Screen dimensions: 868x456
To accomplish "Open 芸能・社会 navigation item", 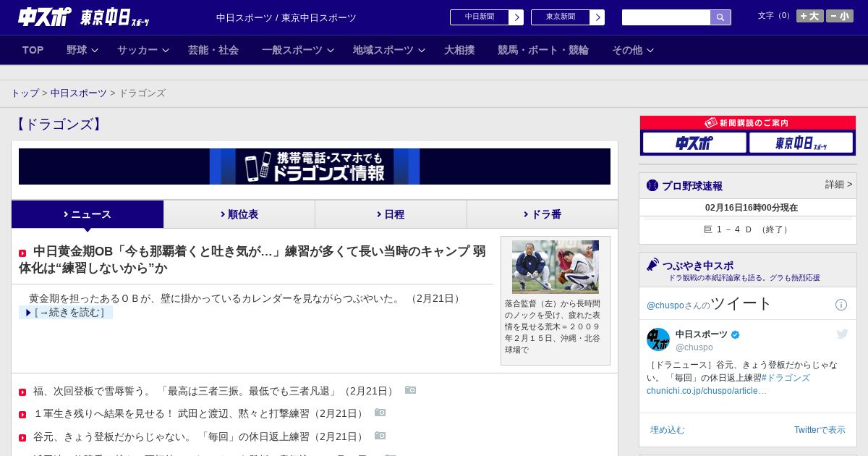I will click(213, 50).
